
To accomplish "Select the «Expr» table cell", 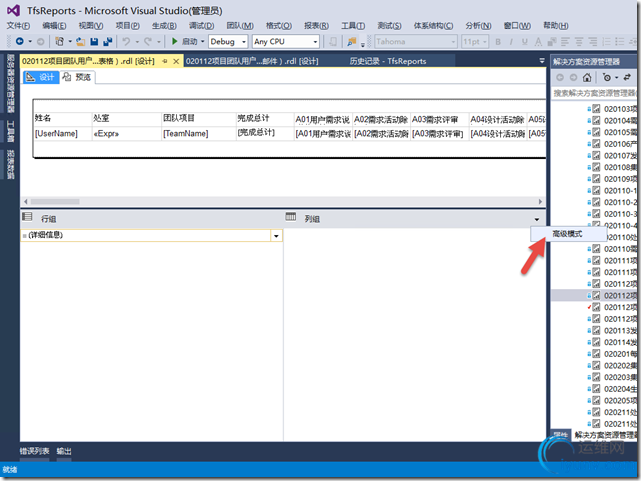I will coord(127,134).
